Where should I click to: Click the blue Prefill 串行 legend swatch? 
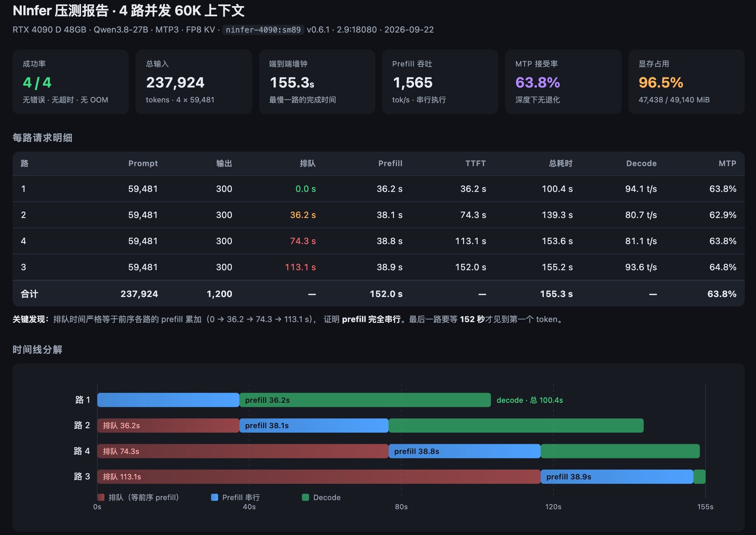214,497
